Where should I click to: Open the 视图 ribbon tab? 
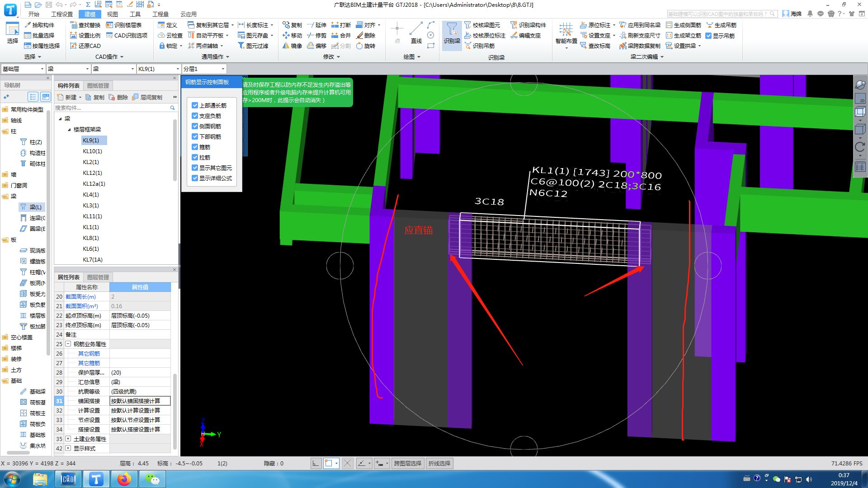click(113, 14)
